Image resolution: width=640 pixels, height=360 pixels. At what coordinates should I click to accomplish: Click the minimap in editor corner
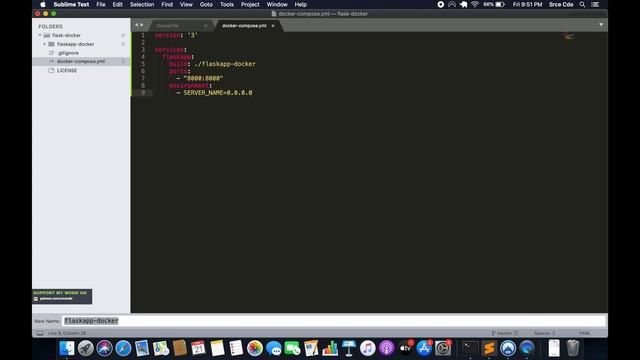click(569, 36)
